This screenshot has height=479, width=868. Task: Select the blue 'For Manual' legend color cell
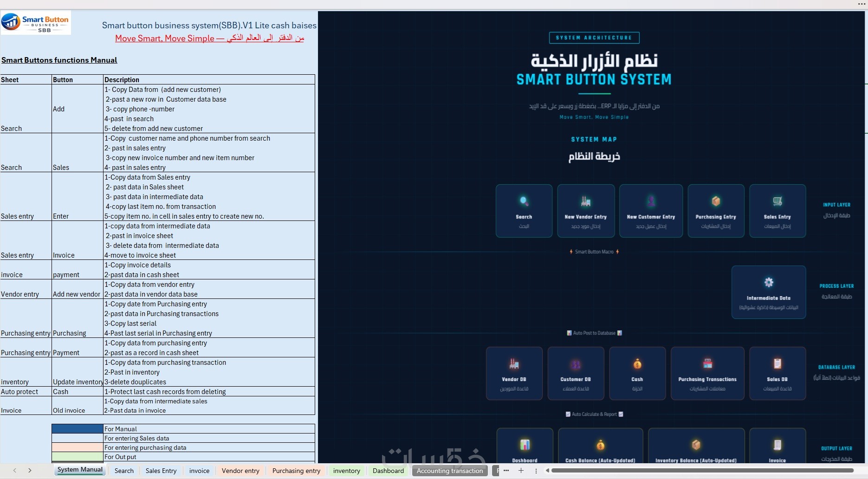click(x=78, y=429)
